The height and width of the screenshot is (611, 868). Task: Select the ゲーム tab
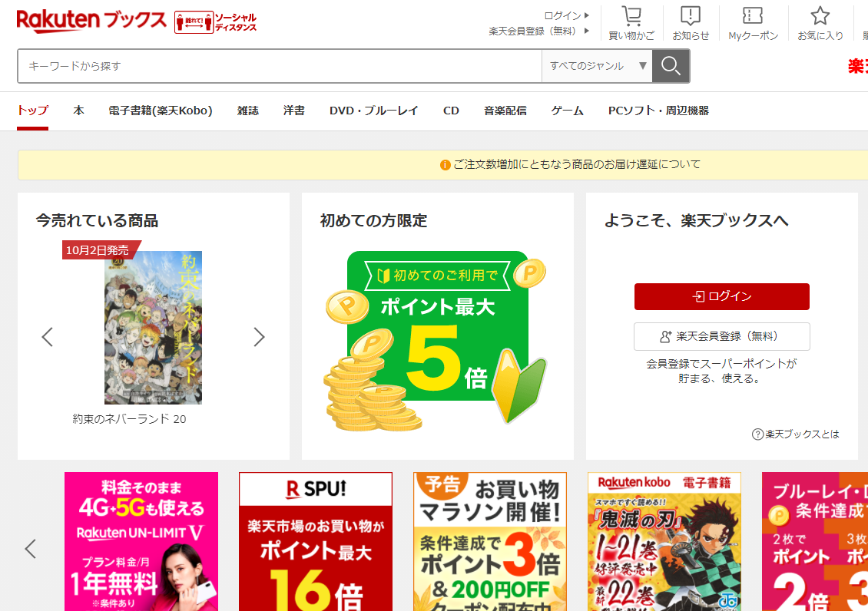568,111
